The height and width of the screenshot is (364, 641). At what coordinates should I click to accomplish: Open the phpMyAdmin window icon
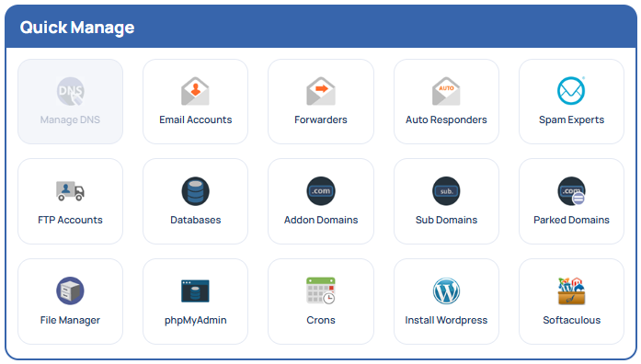195,290
